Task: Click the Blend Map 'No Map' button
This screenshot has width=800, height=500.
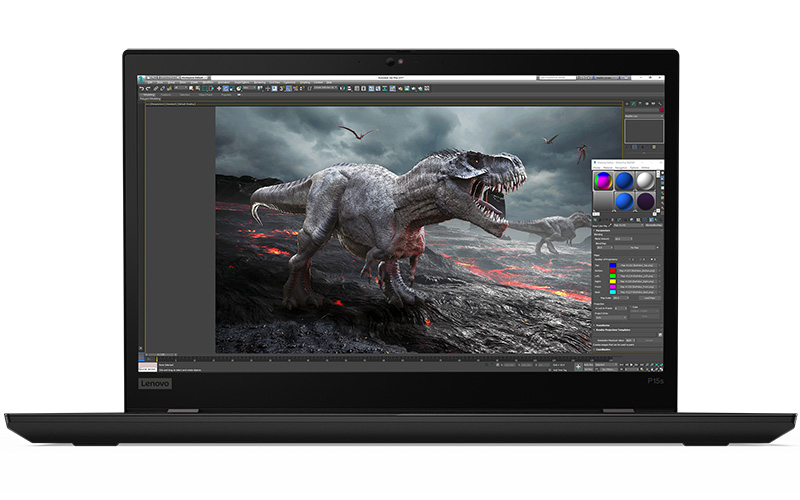Action: [x=635, y=247]
